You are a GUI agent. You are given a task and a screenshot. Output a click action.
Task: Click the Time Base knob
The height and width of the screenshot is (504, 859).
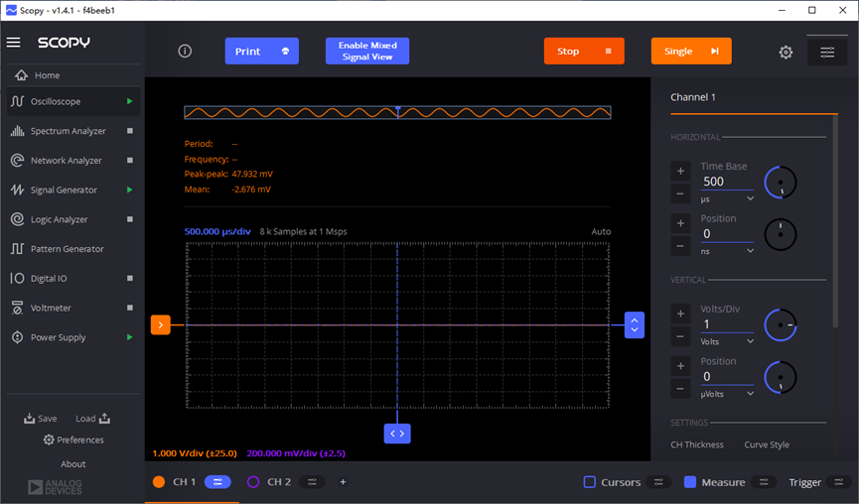(x=781, y=183)
